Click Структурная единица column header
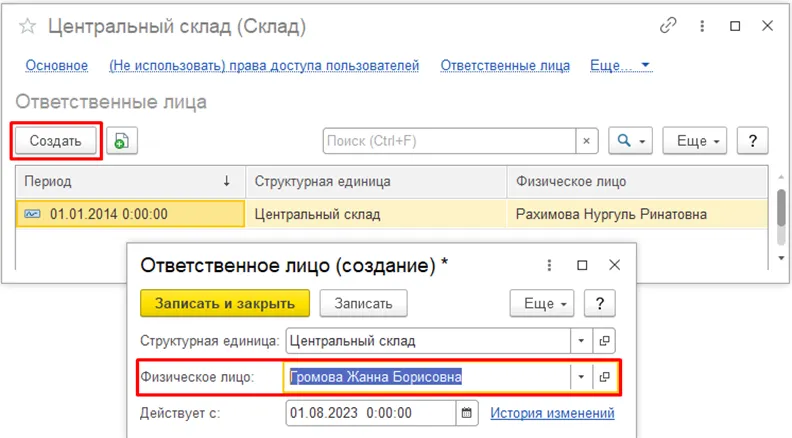This screenshot has height=438, width=792. pos(376,181)
